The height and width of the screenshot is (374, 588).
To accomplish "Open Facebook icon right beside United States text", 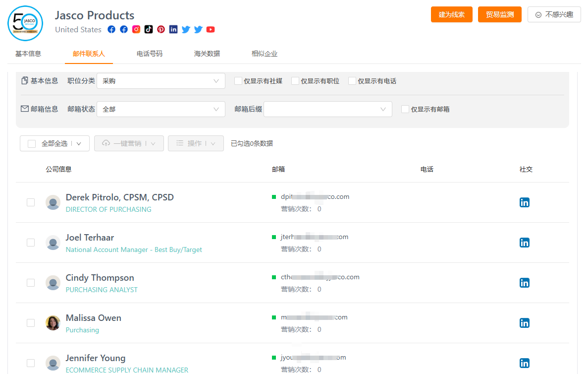I will (x=111, y=29).
